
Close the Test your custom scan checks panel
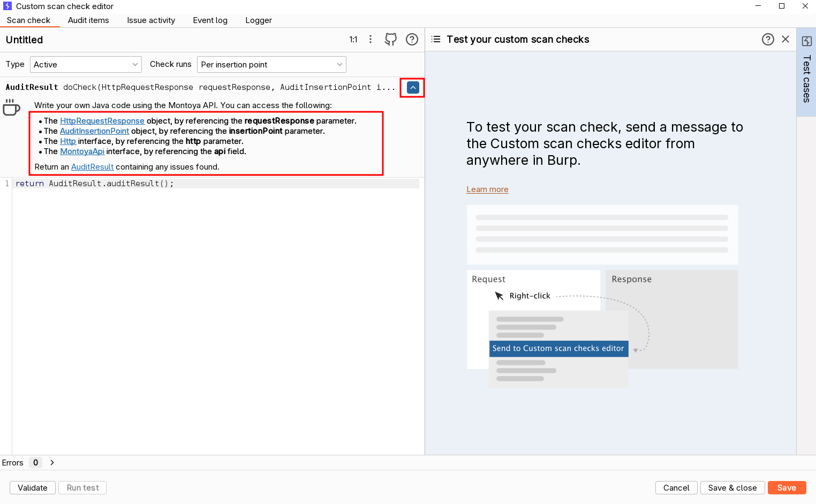(x=785, y=40)
